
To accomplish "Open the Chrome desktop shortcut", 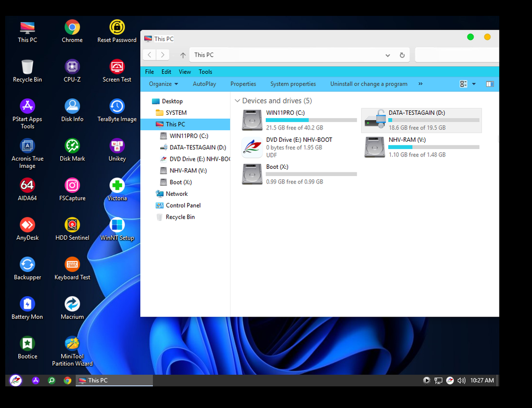I will tap(72, 31).
